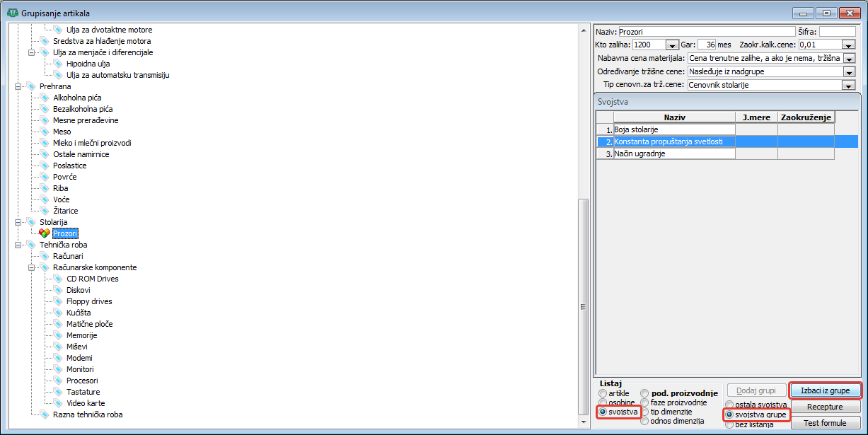Click the tree panel's vertical scrollbar thumb
This screenshot has width=868, height=435.
pyautogui.click(x=584, y=308)
